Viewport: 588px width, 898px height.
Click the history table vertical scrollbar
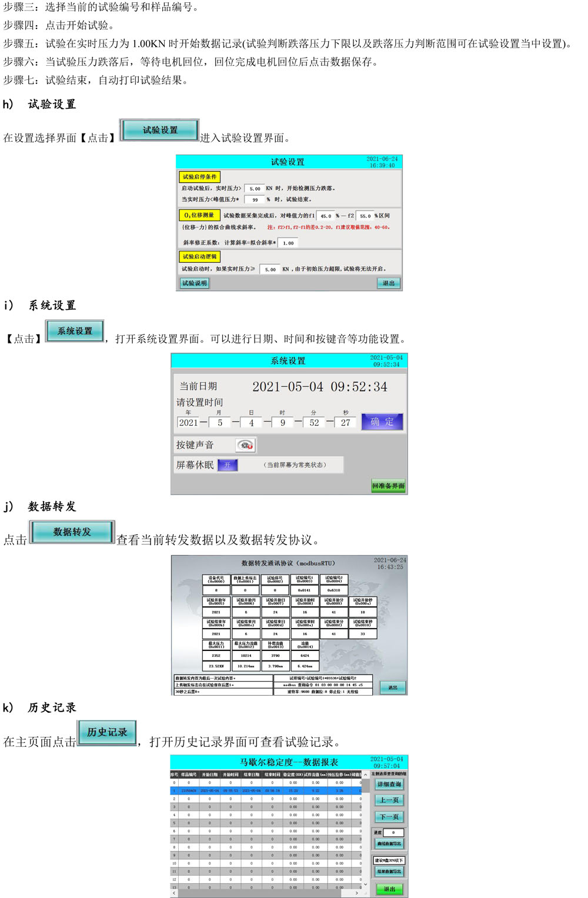[x=366, y=830]
